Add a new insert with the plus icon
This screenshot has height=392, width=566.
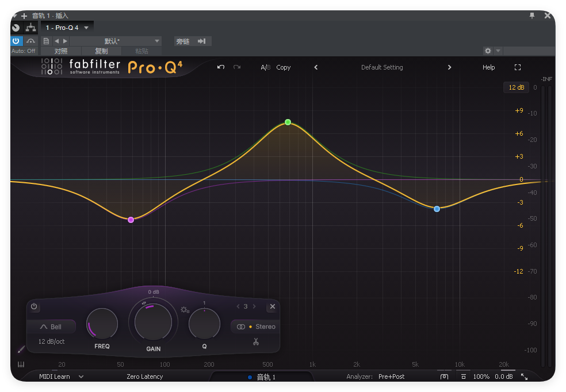tap(24, 16)
